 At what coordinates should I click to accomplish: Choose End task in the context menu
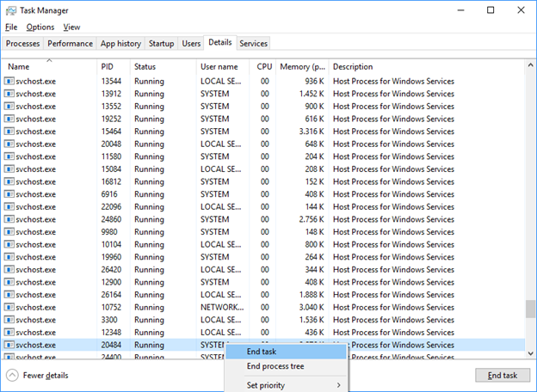[286, 352]
